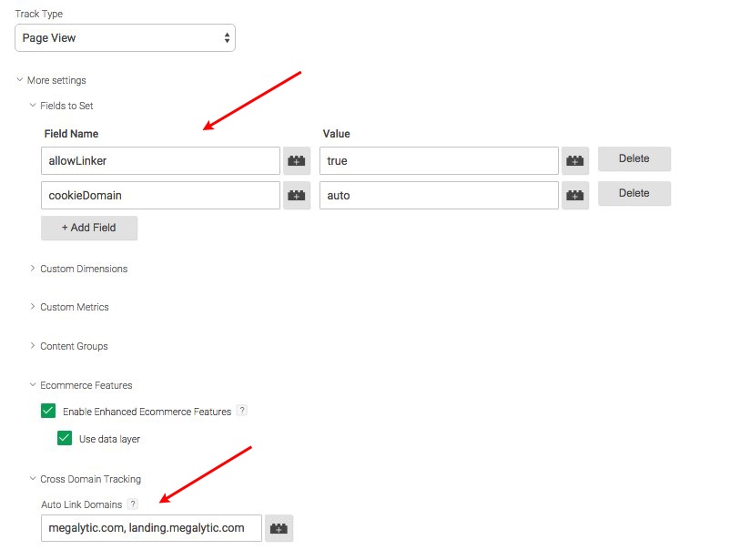
Task: Edit the Auto Link Domains text field
Action: pyautogui.click(x=150, y=528)
